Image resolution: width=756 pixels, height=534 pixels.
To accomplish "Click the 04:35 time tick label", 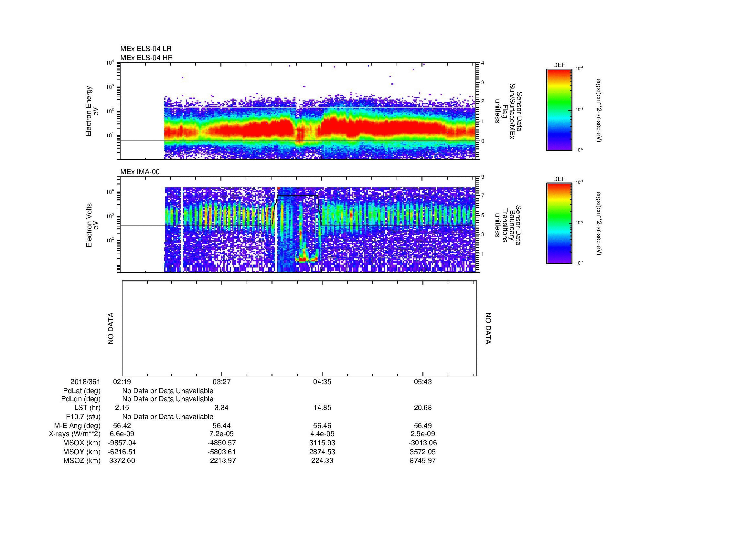I will (322, 382).
